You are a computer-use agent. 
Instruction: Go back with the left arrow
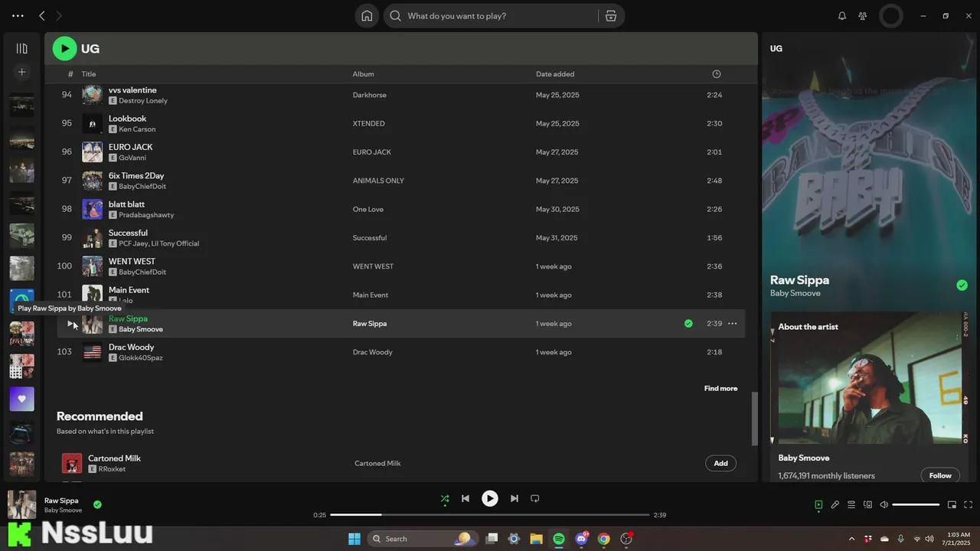click(x=42, y=16)
